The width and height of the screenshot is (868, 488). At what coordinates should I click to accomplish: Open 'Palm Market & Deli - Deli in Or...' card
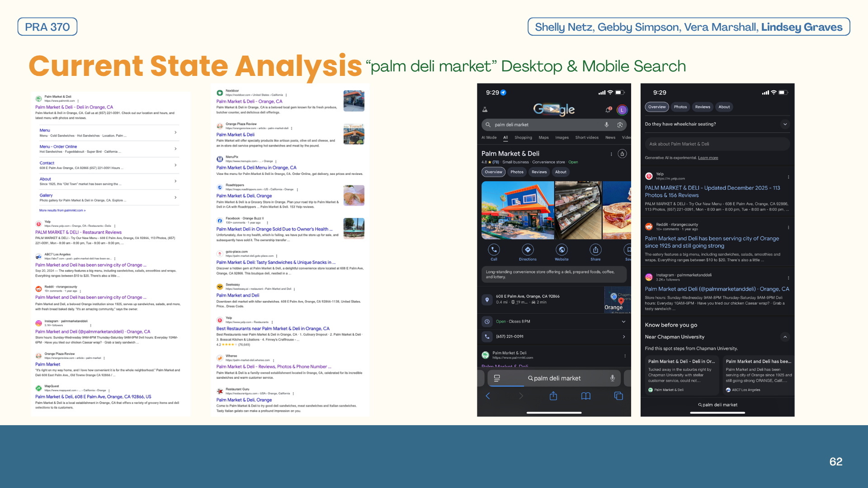tap(682, 375)
